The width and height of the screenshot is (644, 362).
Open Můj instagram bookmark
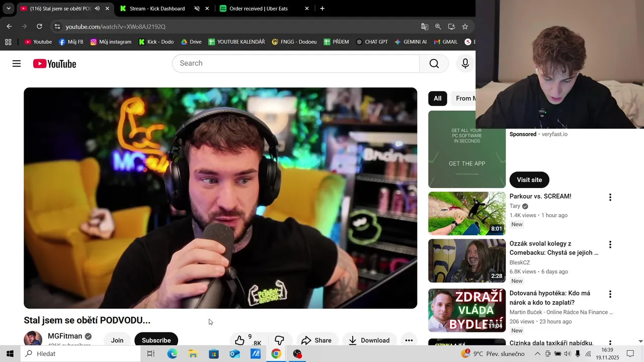tap(111, 42)
